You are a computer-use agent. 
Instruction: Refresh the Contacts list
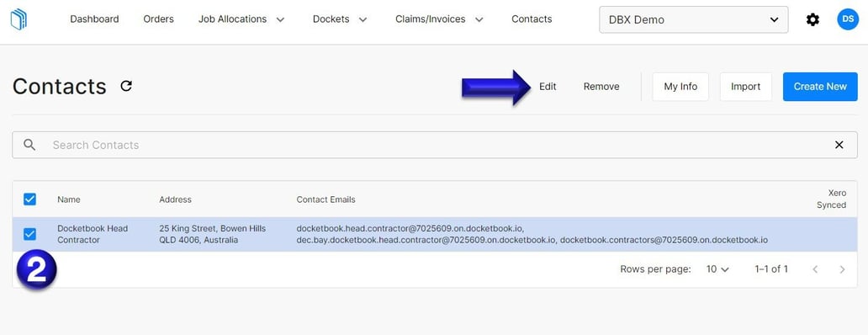[126, 86]
